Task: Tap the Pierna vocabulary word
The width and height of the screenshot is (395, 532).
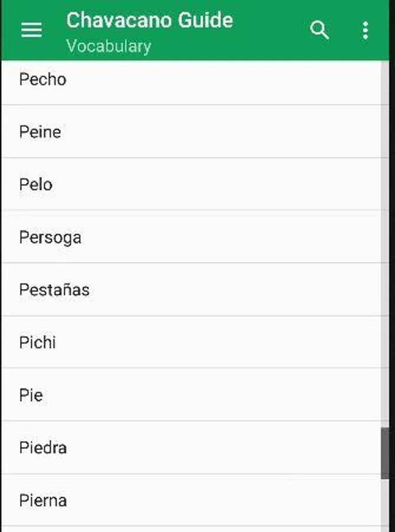Action: point(43,500)
